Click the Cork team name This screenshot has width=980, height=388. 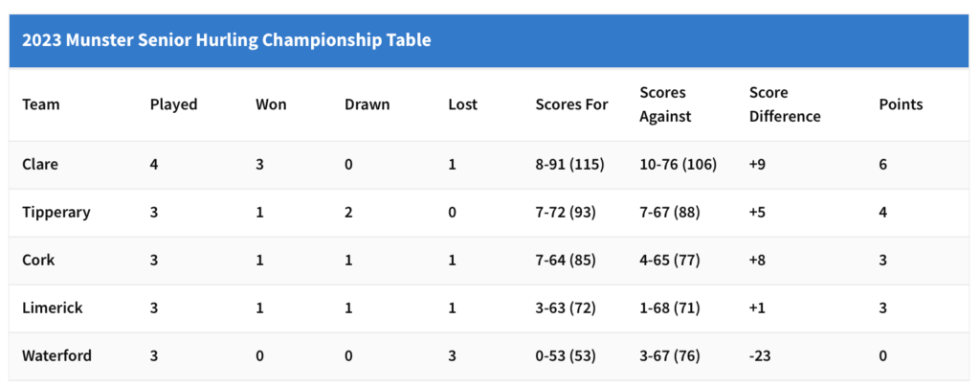tap(38, 260)
